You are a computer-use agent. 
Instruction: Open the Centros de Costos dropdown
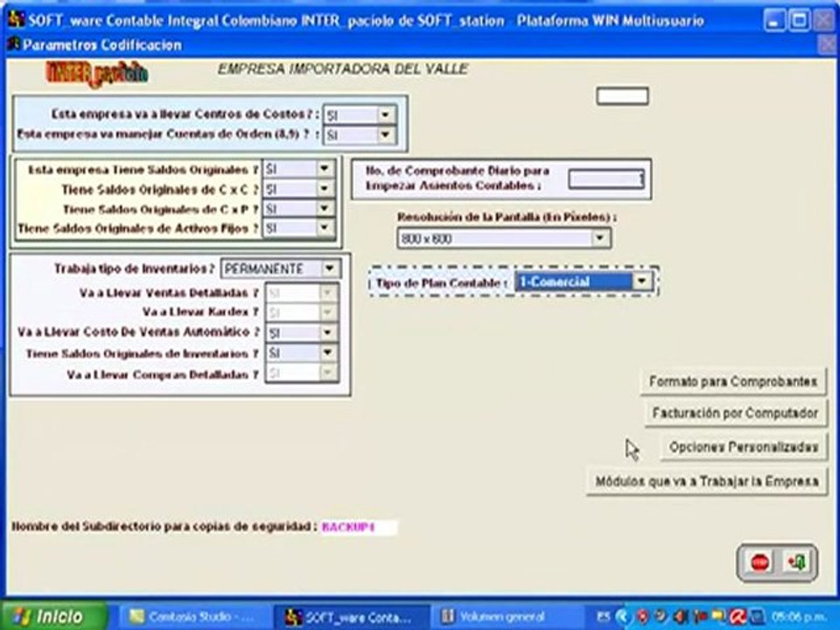click(384, 115)
